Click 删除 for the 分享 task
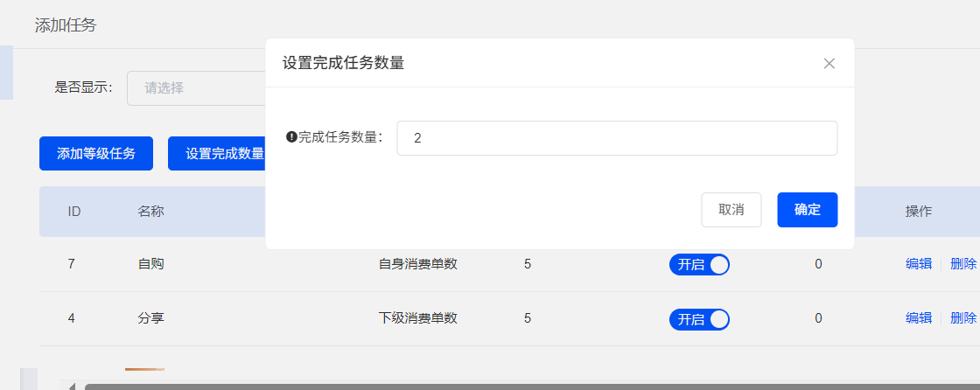Viewport: 980px width, 390px height. click(962, 318)
